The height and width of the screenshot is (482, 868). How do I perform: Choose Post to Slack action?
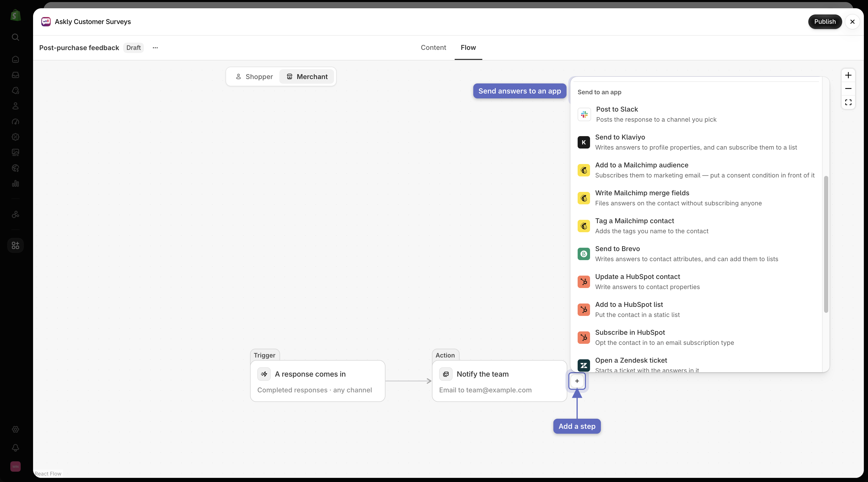696,114
